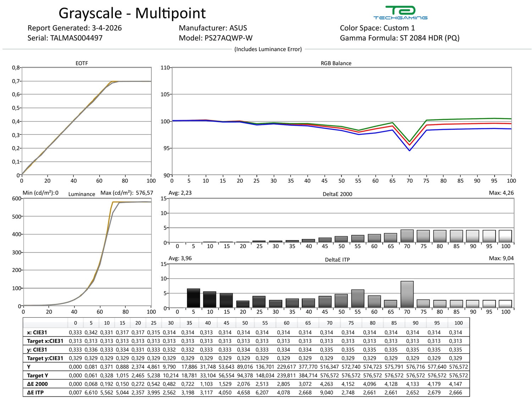Click the white bar at 100 in DeltaE 2000
Image resolution: width=532 pixels, height=411 pixels.
(505, 236)
